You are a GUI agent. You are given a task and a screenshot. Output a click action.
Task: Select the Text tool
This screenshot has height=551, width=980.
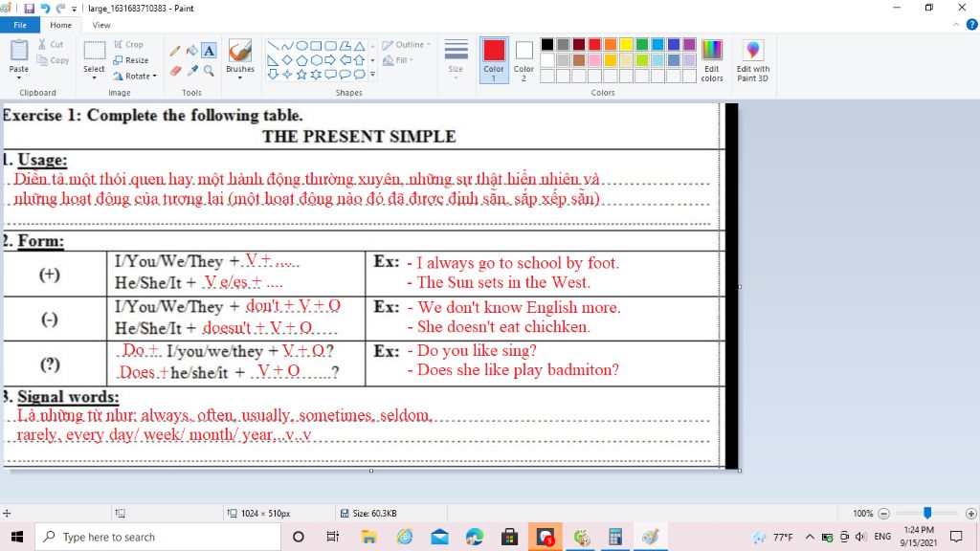(x=210, y=52)
